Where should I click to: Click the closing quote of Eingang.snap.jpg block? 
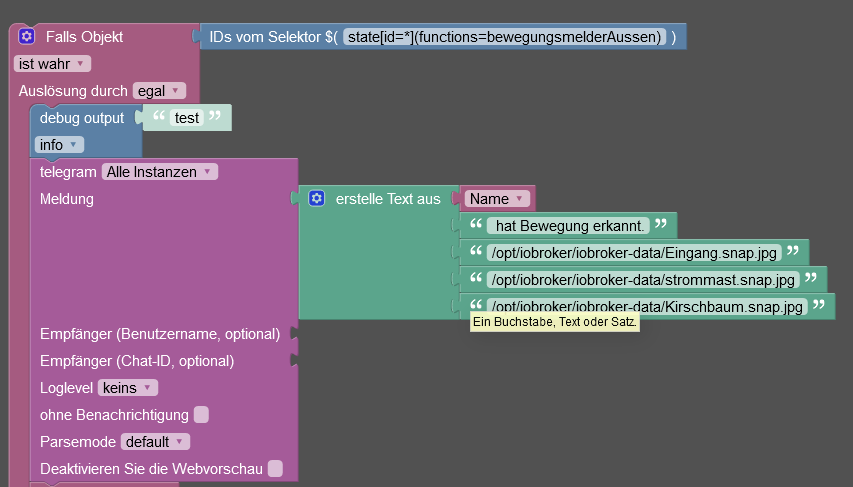(793, 250)
